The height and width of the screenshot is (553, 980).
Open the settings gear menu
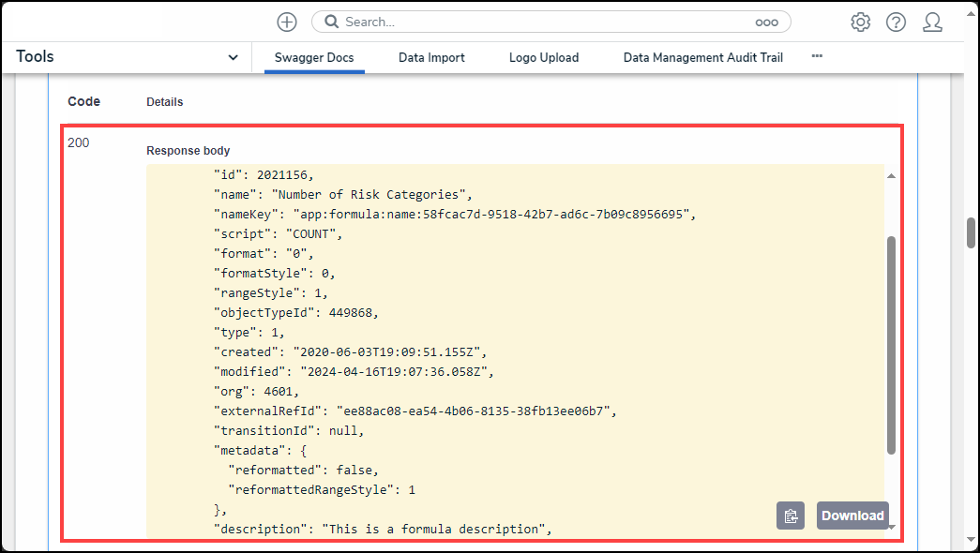click(x=860, y=22)
